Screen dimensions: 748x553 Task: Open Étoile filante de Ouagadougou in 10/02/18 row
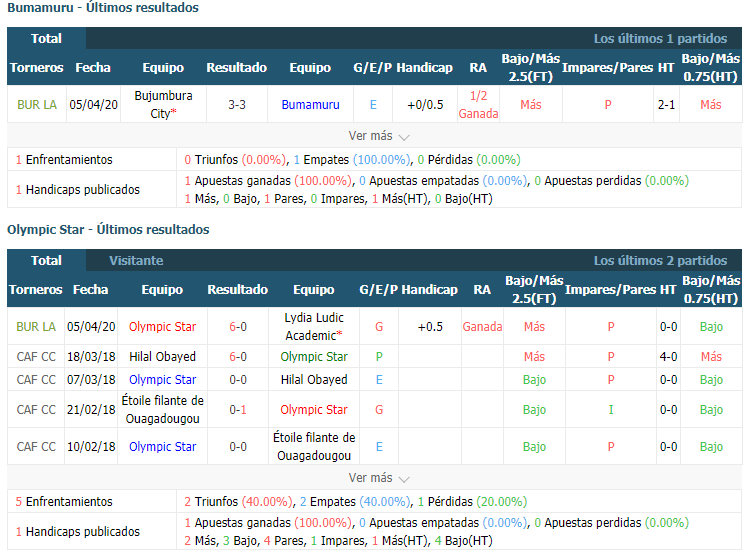(x=314, y=447)
